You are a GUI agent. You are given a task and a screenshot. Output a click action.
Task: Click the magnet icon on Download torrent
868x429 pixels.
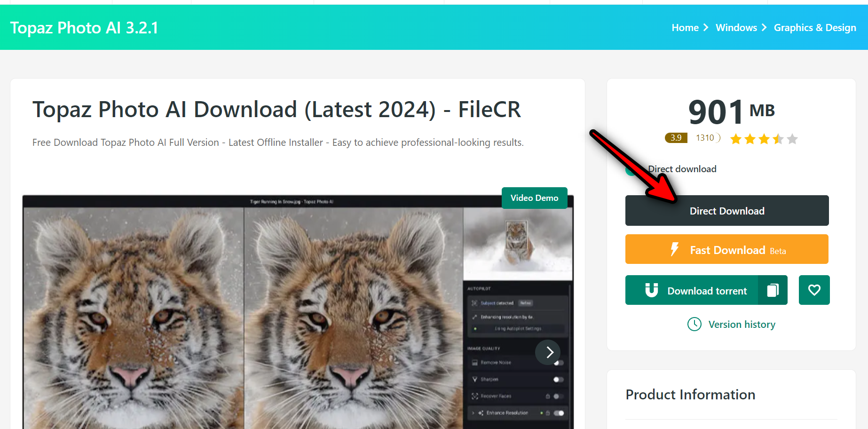point(652,290)
